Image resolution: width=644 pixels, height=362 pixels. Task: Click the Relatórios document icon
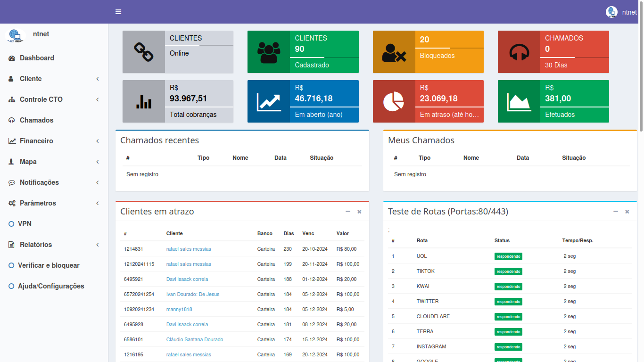click(x=11, y=245)
